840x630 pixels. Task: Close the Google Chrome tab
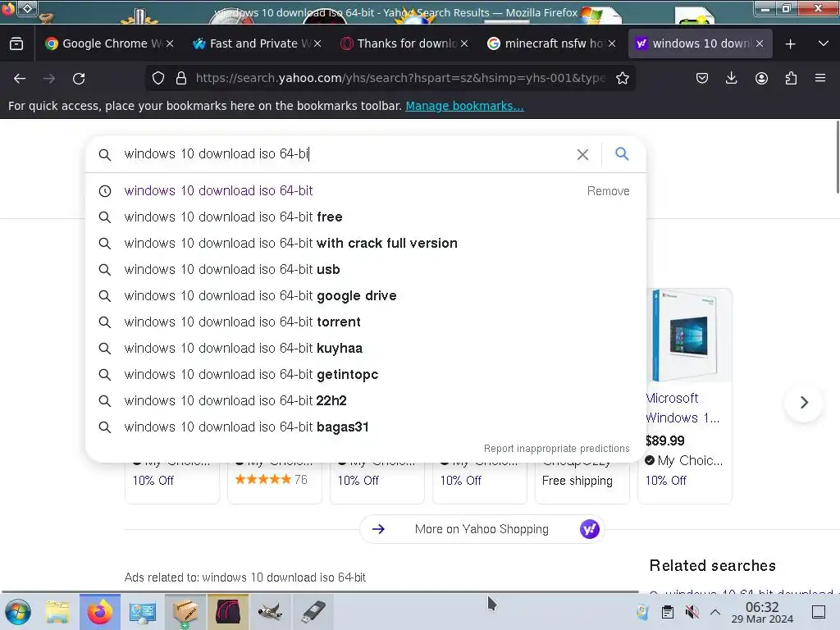pos(170,44)
